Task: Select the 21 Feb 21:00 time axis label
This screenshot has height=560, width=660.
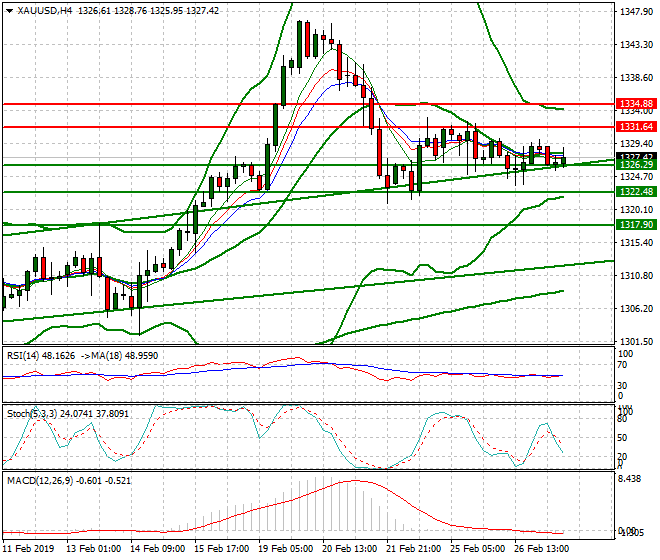Action: [413, 549]
